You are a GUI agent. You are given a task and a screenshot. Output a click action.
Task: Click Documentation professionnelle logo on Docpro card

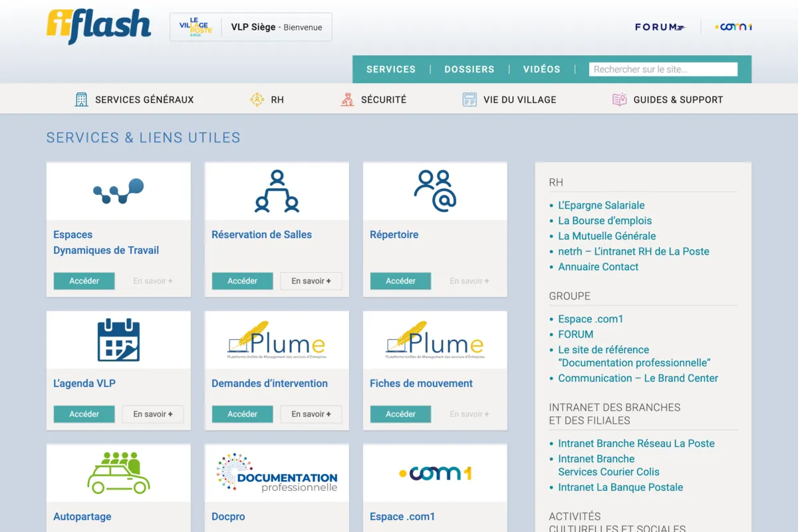point(277,473)
